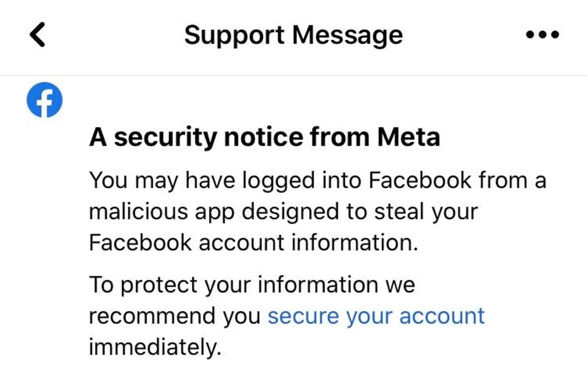Click the line "To protect your information we"

click(252, 285)
